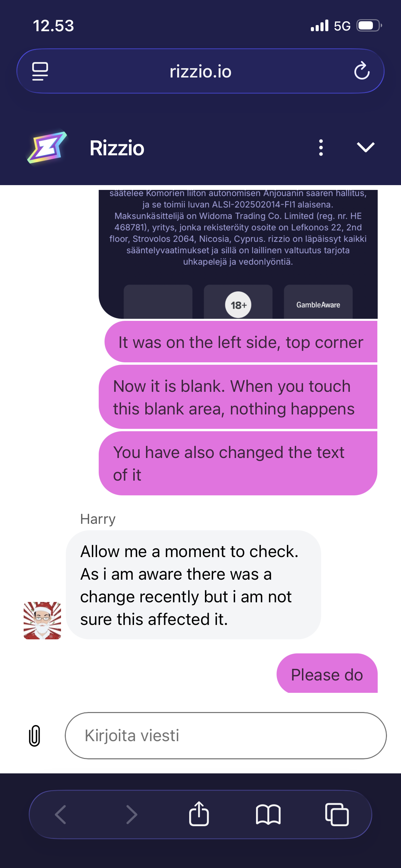Select Harry's 'Allow me a moment' reply

[193, 585]
